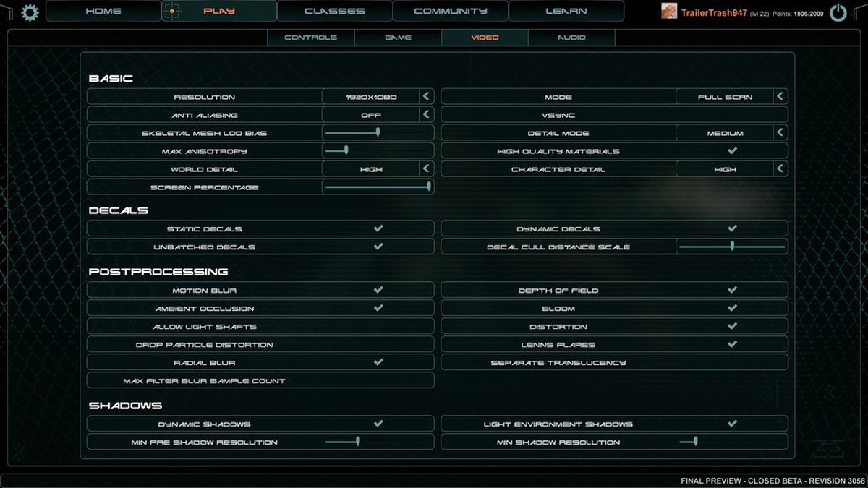Go to the Community section
868x488 pixels.
tap(450, 11)
